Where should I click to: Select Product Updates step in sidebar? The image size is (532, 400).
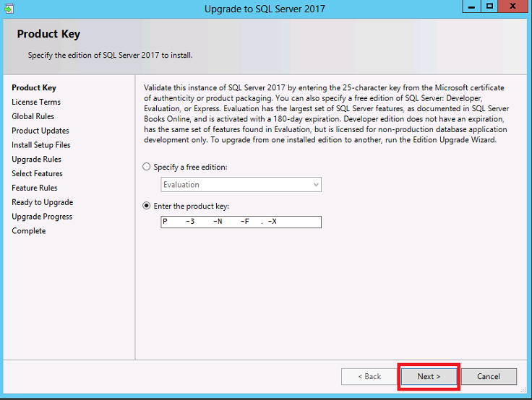click(x=40, y=131)
